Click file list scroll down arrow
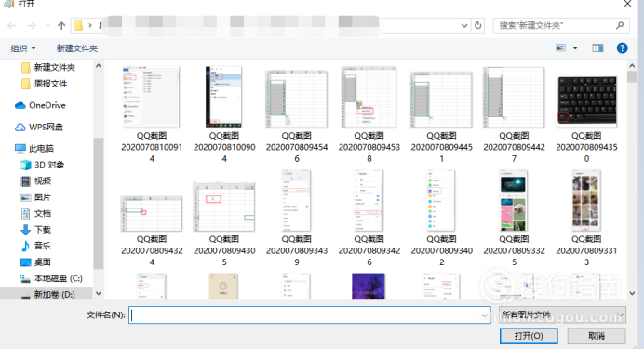Image resolution: width=644 pixels, height=349 pixels. 632,293
